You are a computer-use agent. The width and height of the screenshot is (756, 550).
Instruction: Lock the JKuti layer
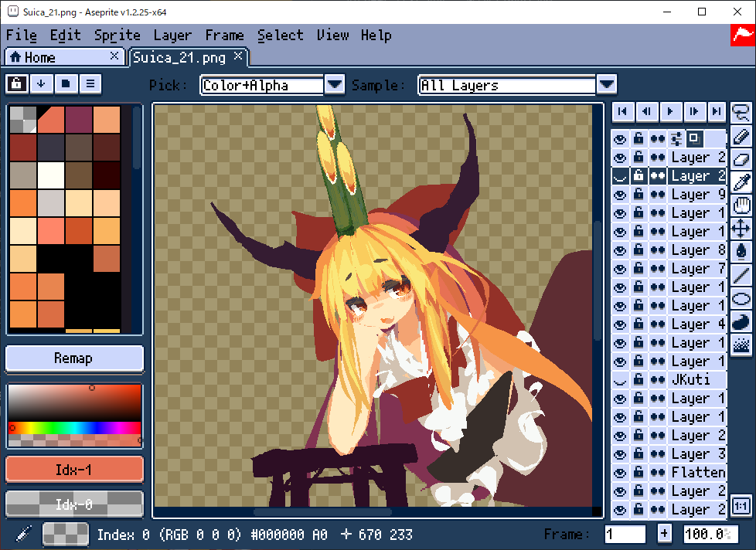tap(639, 380)
